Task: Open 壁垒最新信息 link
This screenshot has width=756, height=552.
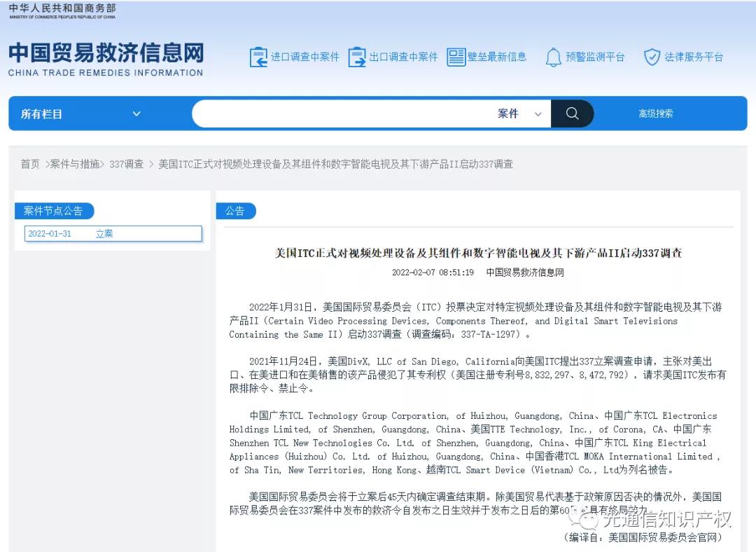Action: click(496, 57)
